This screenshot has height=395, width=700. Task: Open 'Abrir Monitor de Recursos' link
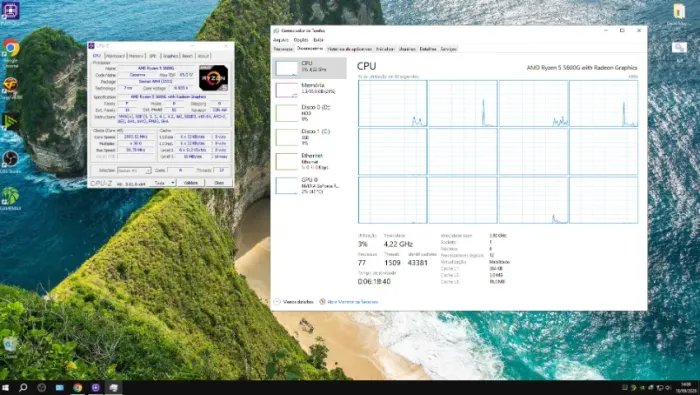(353, 302)
